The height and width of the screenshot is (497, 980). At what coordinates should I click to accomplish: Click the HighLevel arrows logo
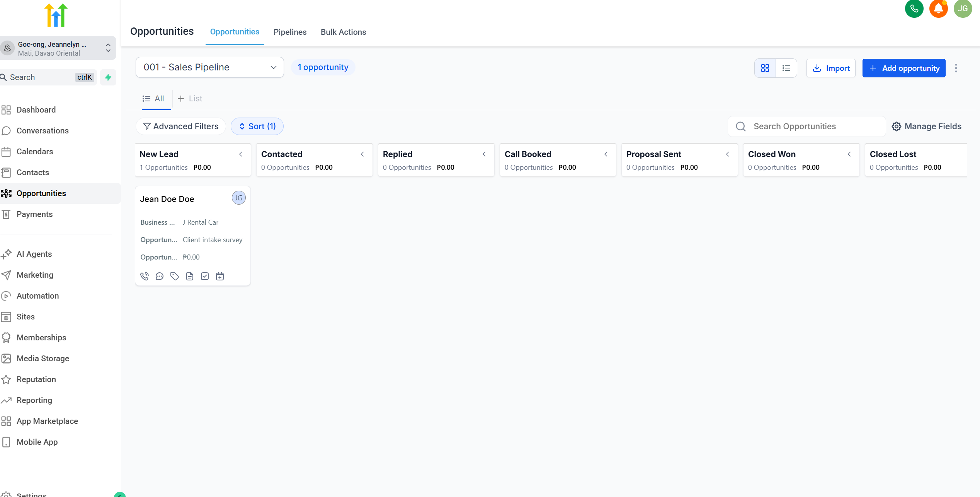[56, 15]
